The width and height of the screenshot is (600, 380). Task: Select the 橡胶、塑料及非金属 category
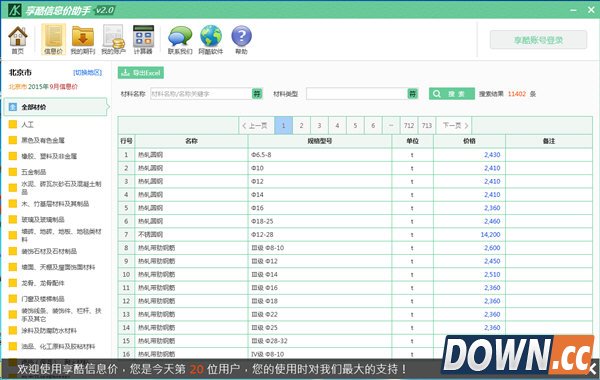49,156
